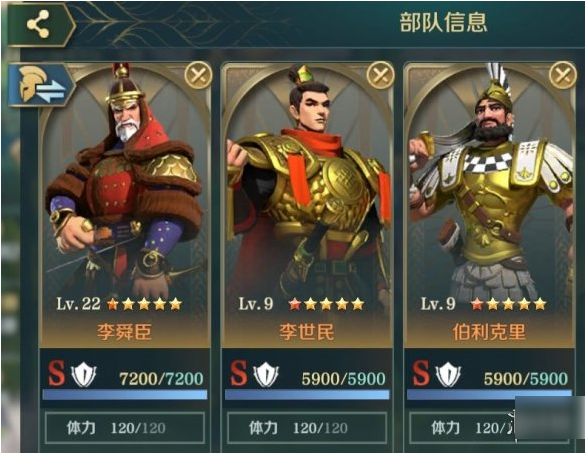Open 李世民 hero portrait card
The width and height of the screenshot is (585, 457).
(x=307, y=205)
